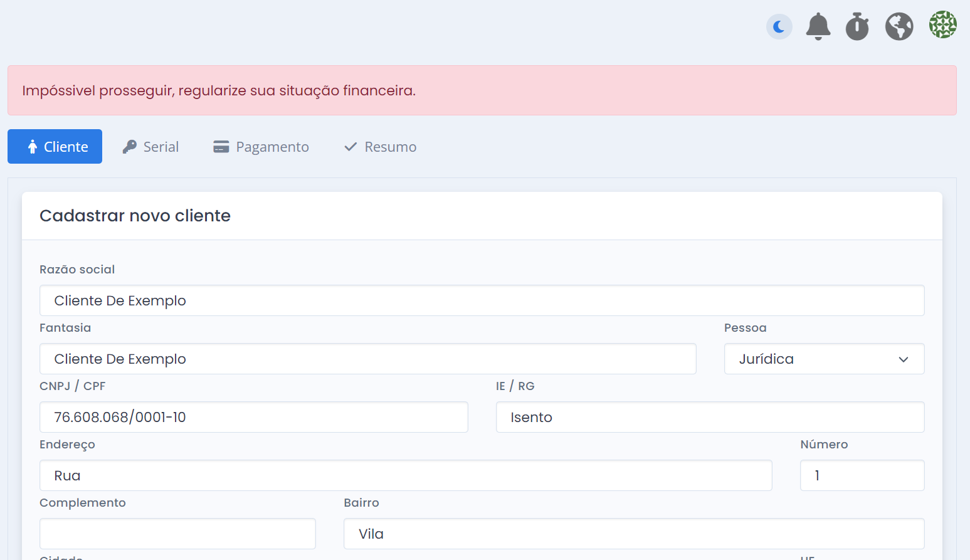Click the empty Complemento field

[x=177, y=534]
